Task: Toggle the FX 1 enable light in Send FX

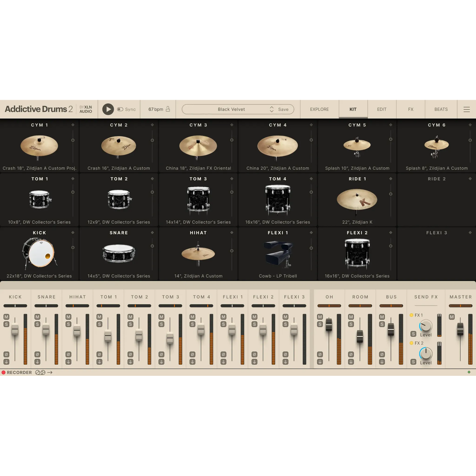Action: (x=411, y=315)
